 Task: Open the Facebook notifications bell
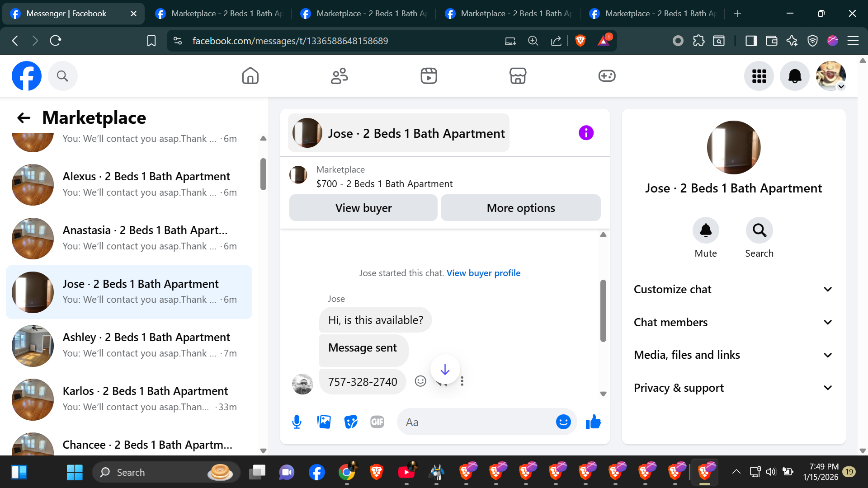794,76
